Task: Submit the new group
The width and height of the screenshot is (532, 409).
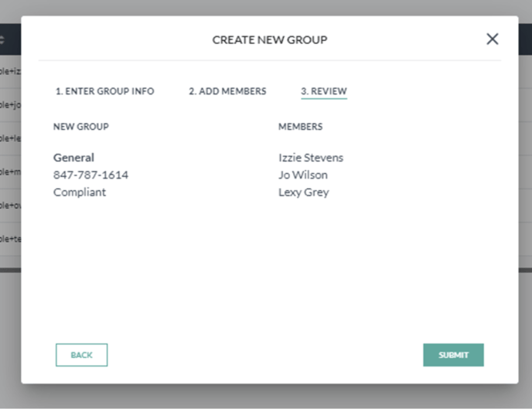Action: [453, 355]
